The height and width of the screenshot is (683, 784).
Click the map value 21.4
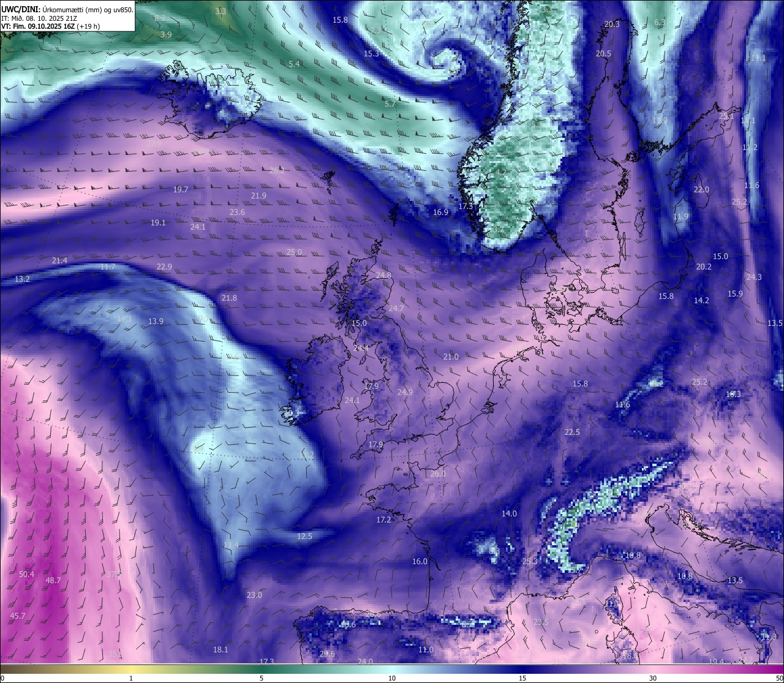pos(59,261)
